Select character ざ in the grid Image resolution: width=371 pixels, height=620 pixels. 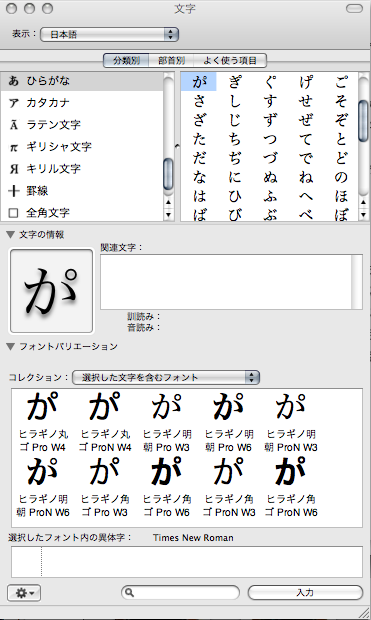[x=199, y=120]
